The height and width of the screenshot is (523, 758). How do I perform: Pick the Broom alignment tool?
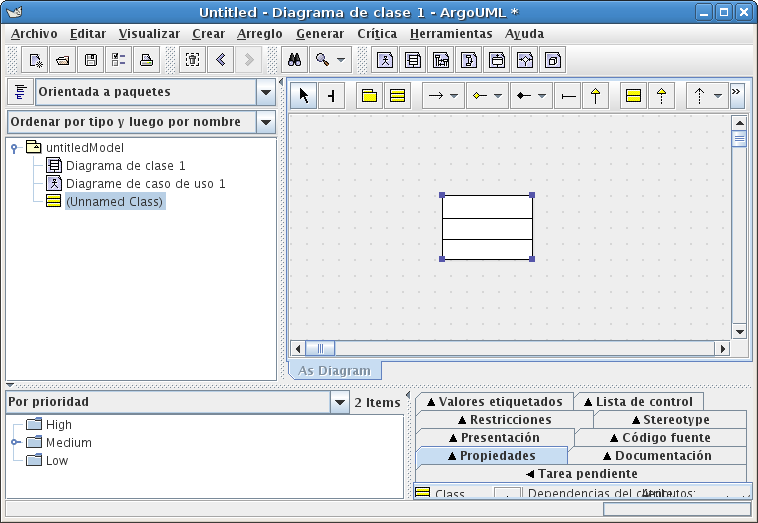[x=332, y=96]
